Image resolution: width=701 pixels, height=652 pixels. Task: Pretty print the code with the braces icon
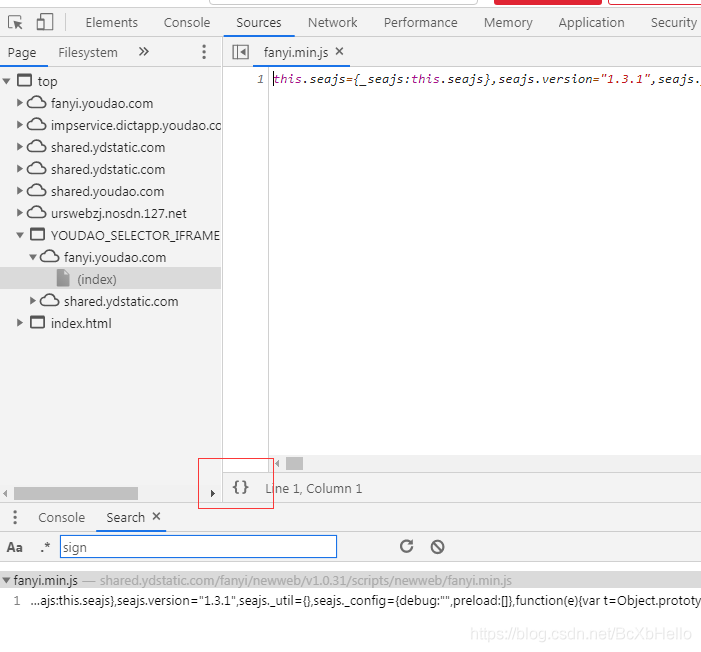[x=241, y=487]
